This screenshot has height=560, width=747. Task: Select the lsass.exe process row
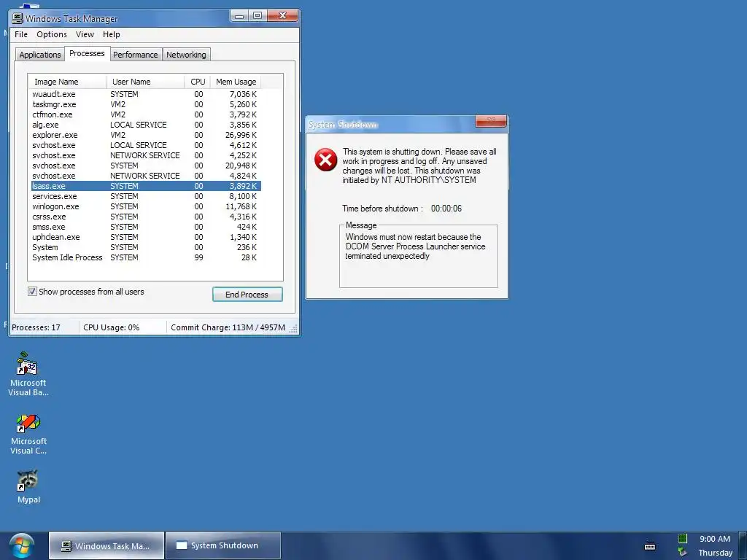tap(145, 186)
